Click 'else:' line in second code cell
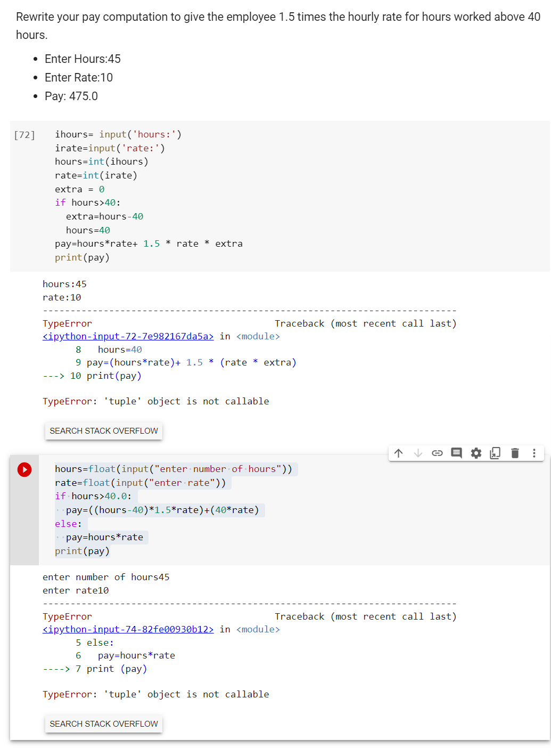The height and width of the screenshot is (756, 551). [x=68, y=524]
